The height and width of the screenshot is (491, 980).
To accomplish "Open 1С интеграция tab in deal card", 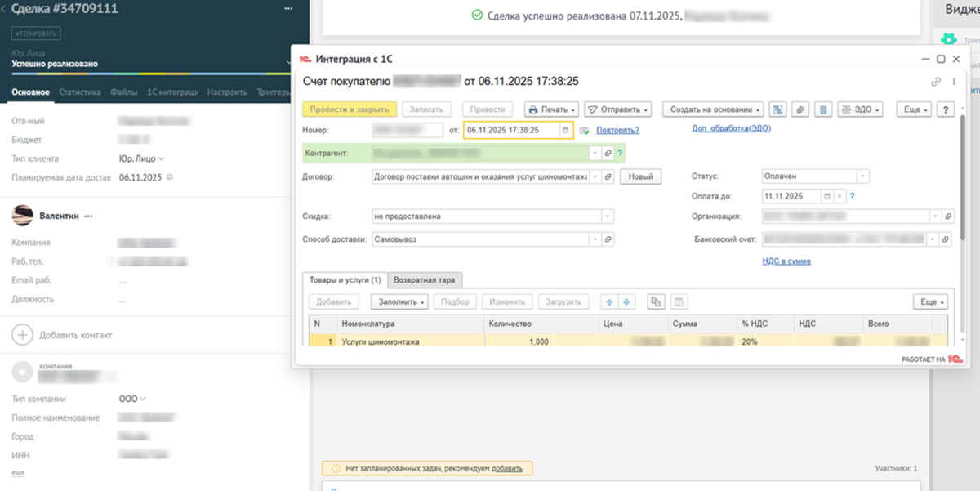I will click(x=172, y=92).
